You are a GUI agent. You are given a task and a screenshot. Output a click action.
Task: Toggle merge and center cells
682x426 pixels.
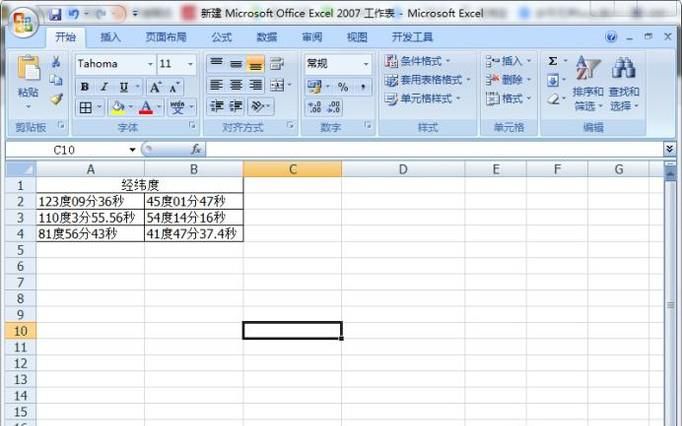pyautogui.click(x=277, y=85)
